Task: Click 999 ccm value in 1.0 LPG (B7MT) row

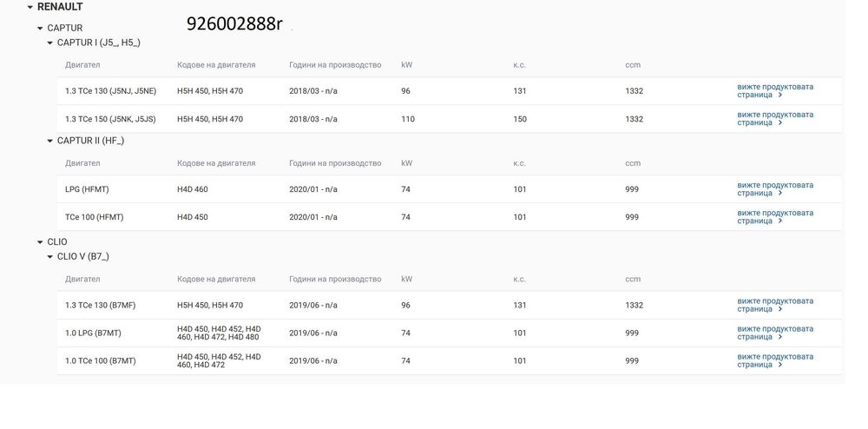Action: click(632, 333)
